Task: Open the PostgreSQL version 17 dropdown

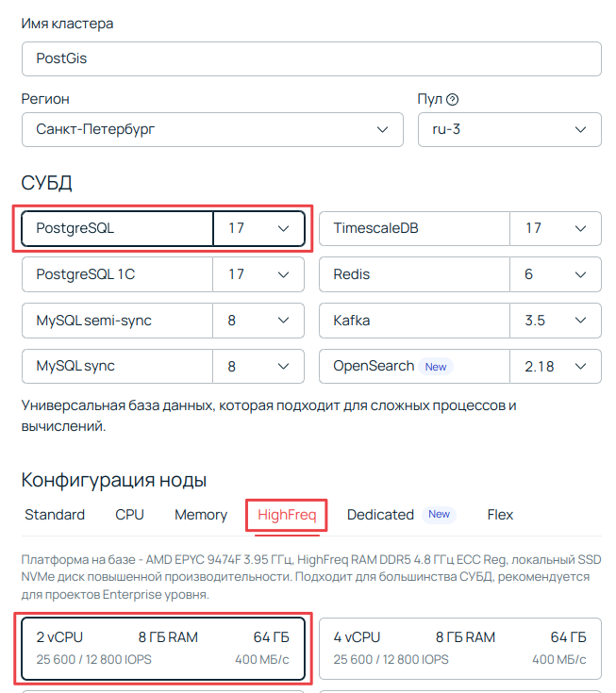Action: point(258,228)
